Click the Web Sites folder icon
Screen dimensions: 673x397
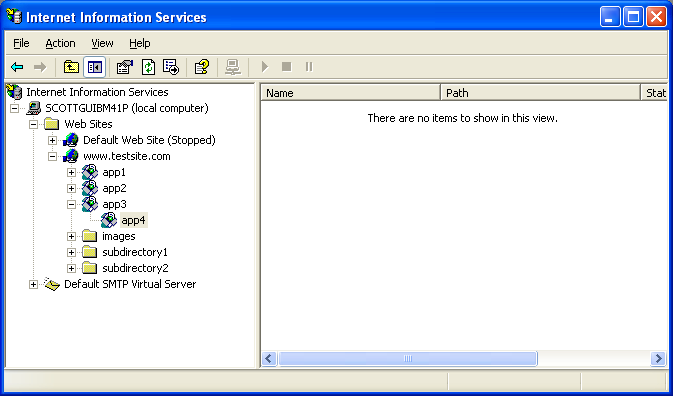click(x=52, y=124)
